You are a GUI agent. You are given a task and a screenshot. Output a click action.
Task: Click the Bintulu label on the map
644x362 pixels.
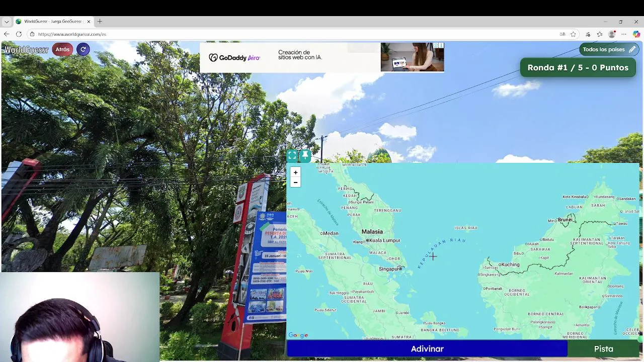[x=547, y=239]
